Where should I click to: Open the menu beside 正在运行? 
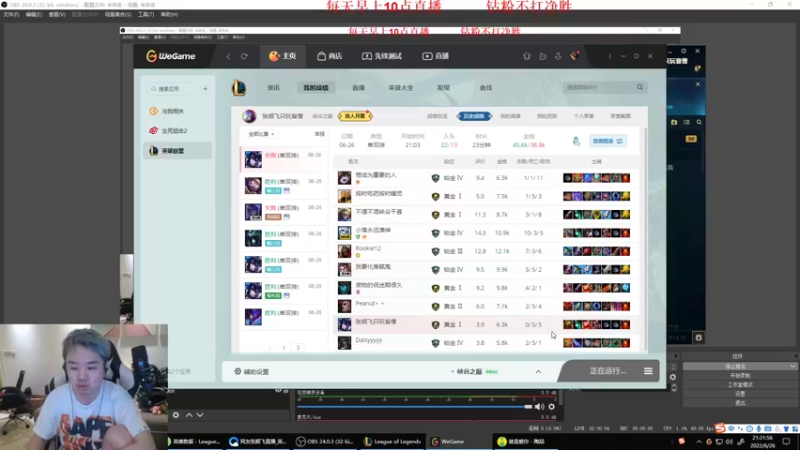pyautogui.click(x=648, y=371)
